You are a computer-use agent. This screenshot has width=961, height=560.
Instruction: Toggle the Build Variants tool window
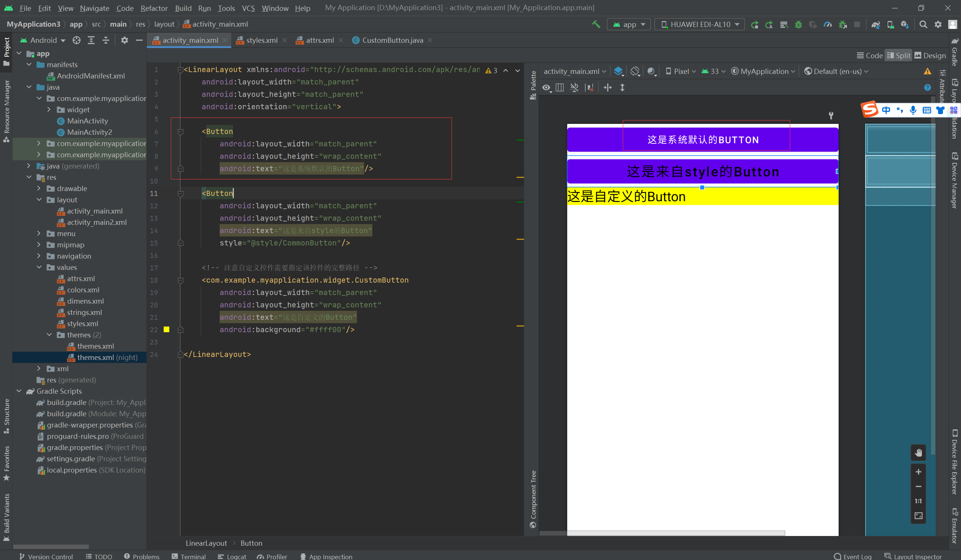click(6, 517)
